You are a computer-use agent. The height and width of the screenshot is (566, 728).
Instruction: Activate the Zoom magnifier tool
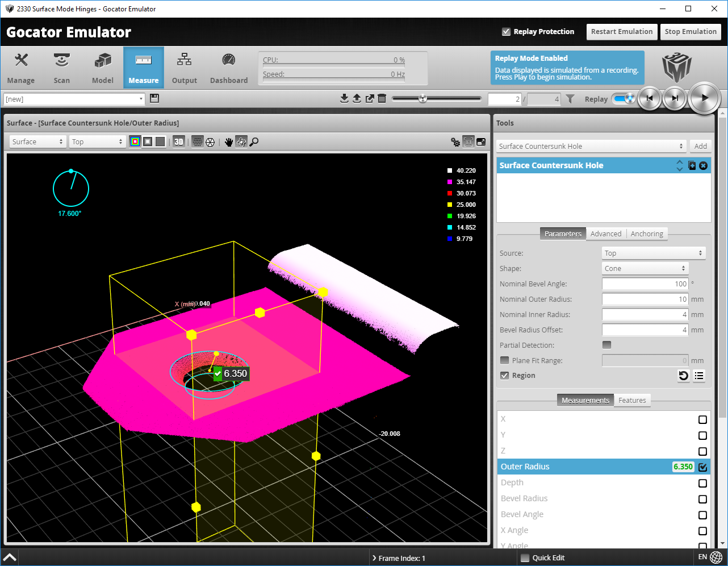pos(253,141)
